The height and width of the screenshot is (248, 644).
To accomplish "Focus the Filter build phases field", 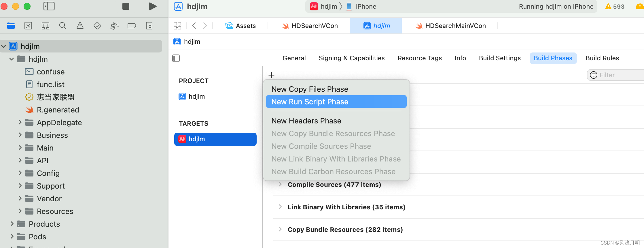I will (x=615, y=75).
